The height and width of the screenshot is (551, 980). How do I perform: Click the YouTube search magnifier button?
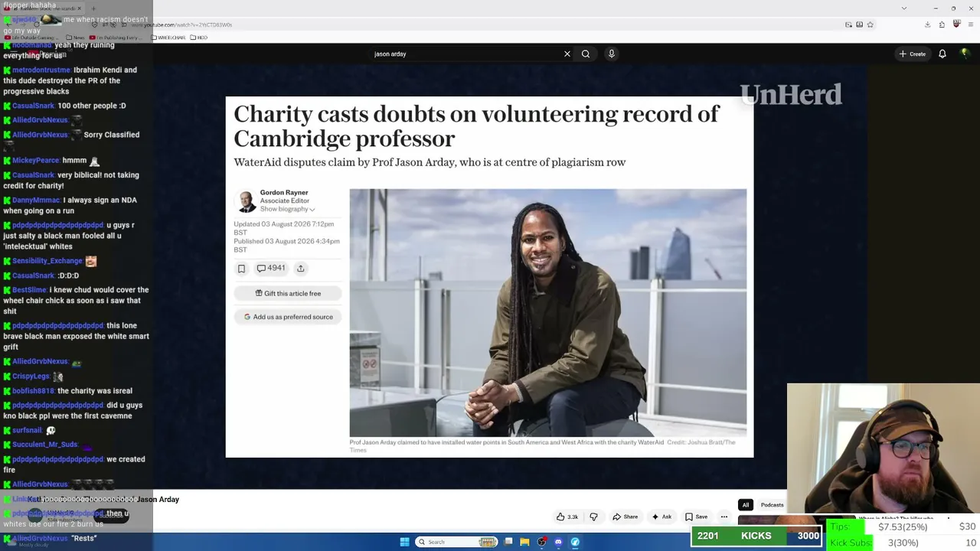[586, 54]
